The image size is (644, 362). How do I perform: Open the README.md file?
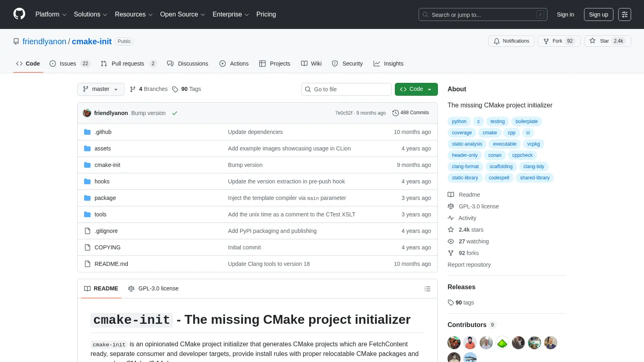tap(111, 264)
